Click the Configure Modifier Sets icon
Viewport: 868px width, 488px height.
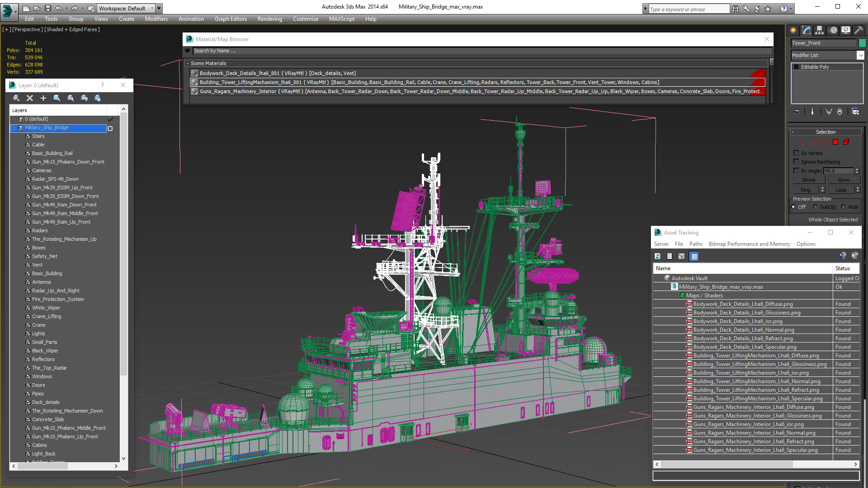[x=855, y=112]
